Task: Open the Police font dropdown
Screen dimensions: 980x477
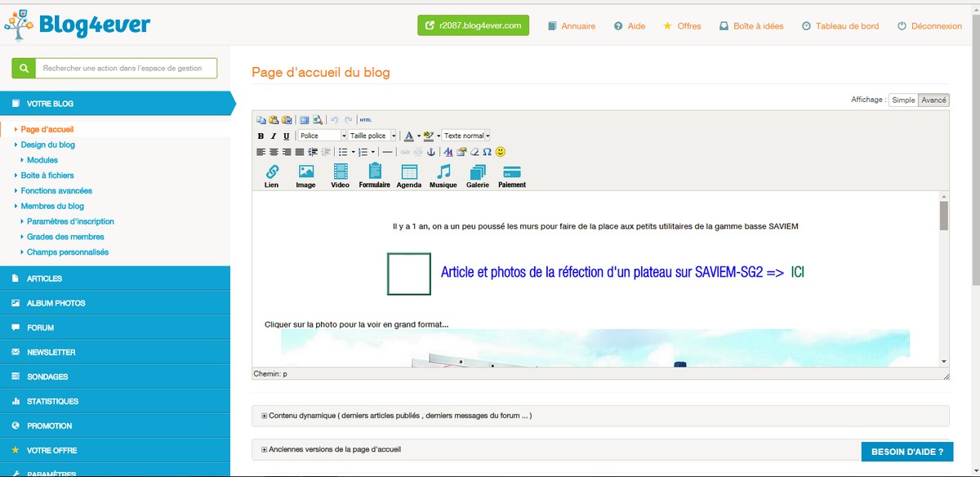Action: click(x=322, y=136)
